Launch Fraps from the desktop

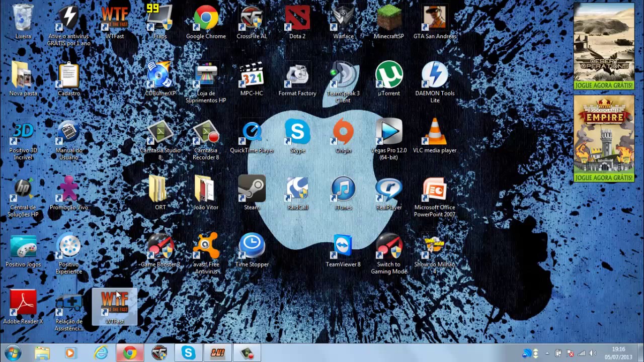click(x=160, y=22)
